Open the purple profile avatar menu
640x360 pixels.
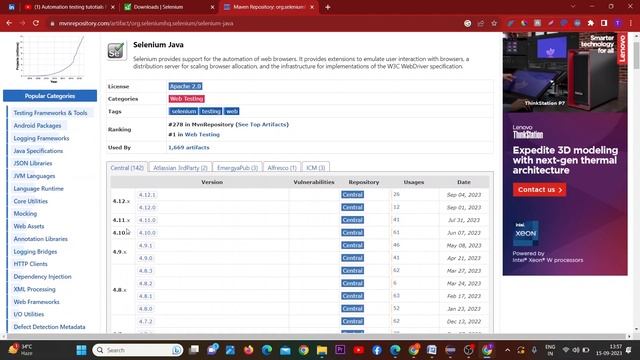tap(618, 23)
